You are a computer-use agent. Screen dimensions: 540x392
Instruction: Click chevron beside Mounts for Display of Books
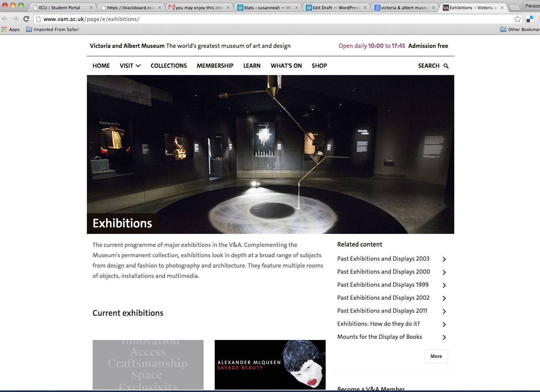click(x=444, y=337)
